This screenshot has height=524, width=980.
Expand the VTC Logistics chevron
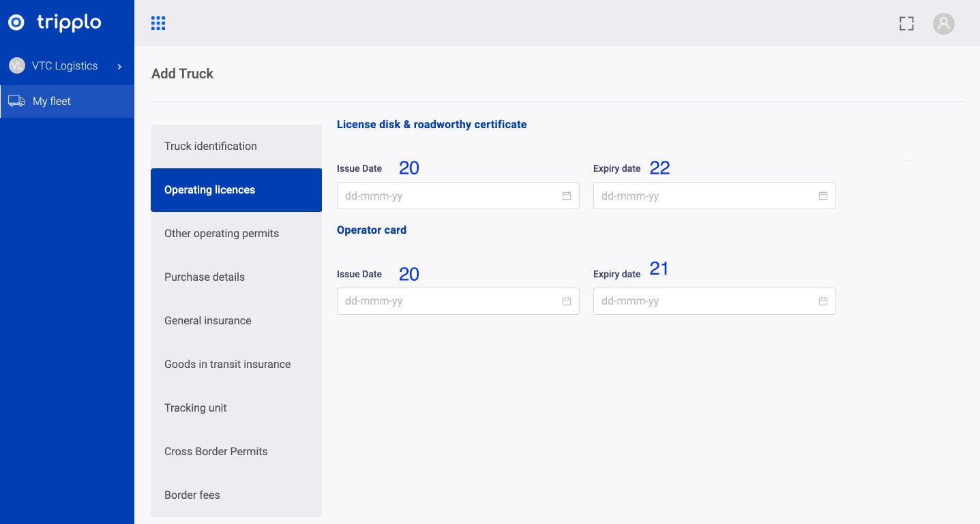[119, 66]
